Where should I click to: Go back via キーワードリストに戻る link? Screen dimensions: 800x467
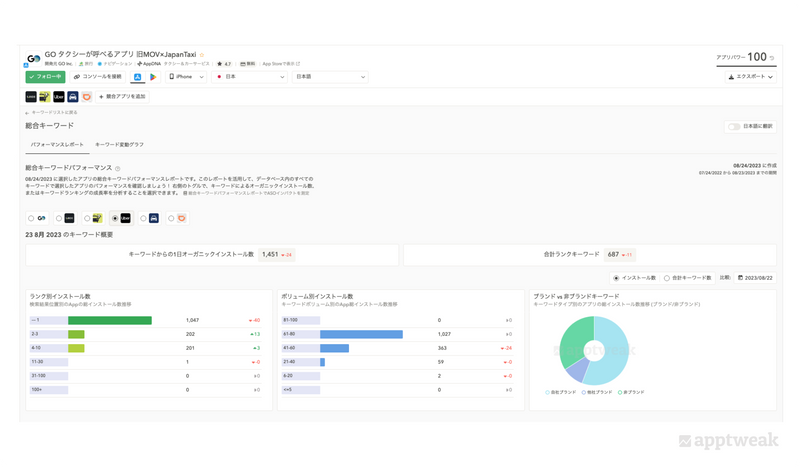click(x=55, y=113)
